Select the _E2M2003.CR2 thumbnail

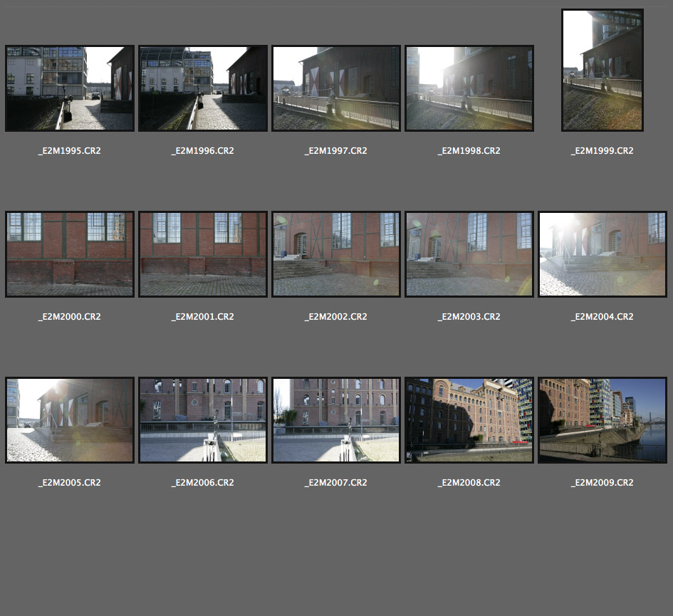(x=469, y=254)
